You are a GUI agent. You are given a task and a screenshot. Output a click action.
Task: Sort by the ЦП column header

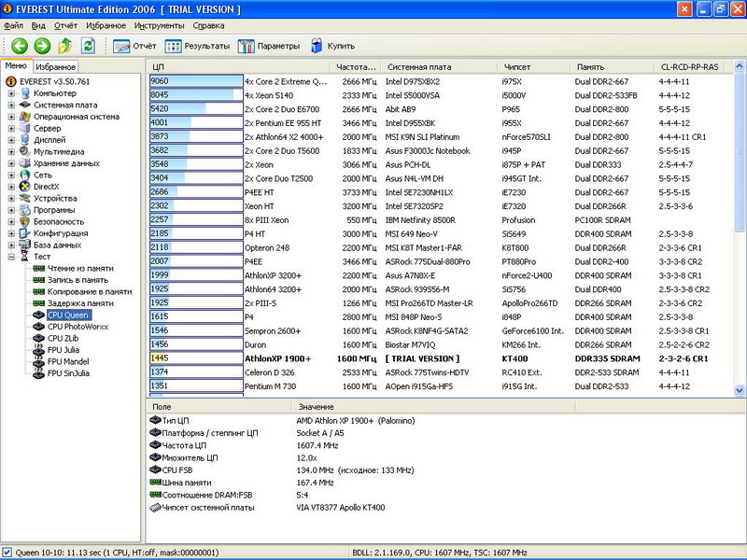click(239, 67)
